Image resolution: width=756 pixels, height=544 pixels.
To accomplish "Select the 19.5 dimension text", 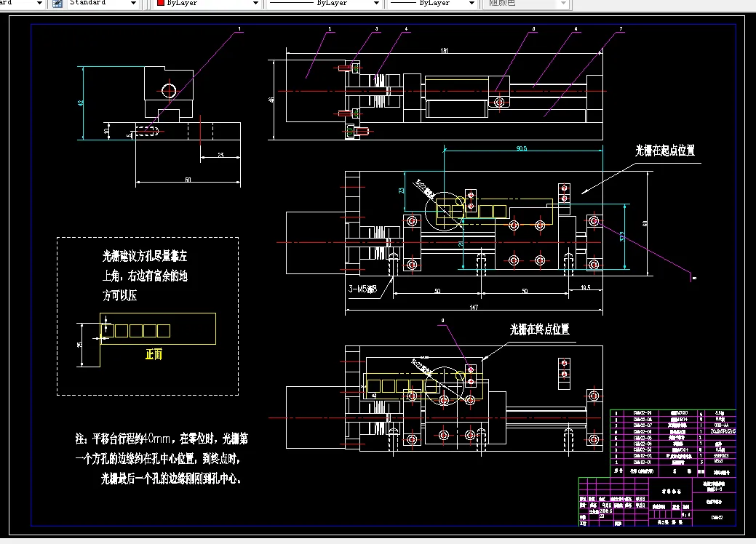I will pos(585,288).
